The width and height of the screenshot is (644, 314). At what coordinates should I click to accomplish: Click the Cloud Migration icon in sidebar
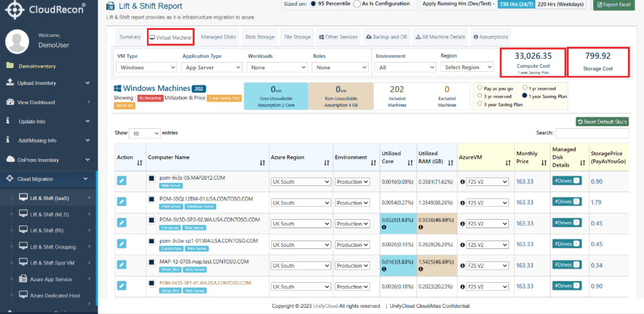10,179
